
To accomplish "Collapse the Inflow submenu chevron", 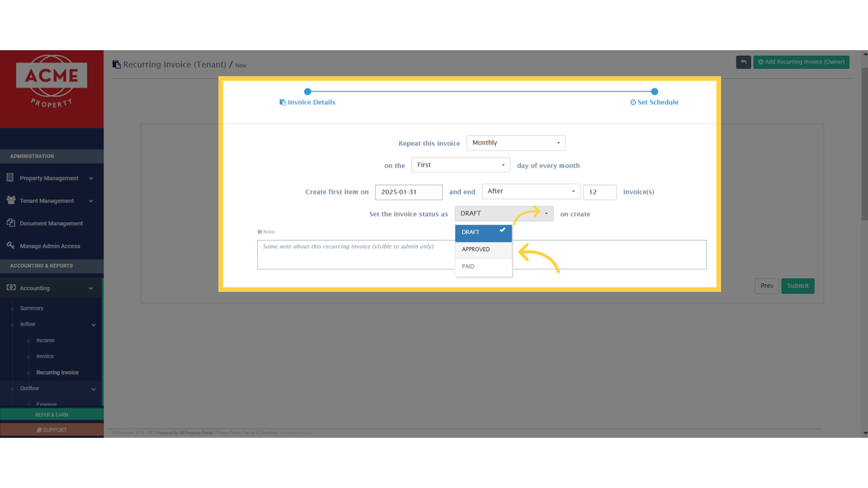I will (94, 325).
